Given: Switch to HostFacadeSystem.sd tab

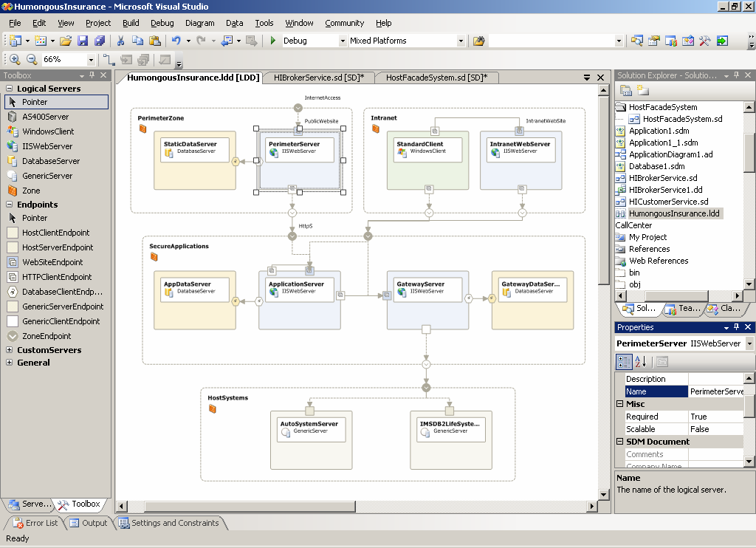Looking at the screenshot, I should point(437,78).
